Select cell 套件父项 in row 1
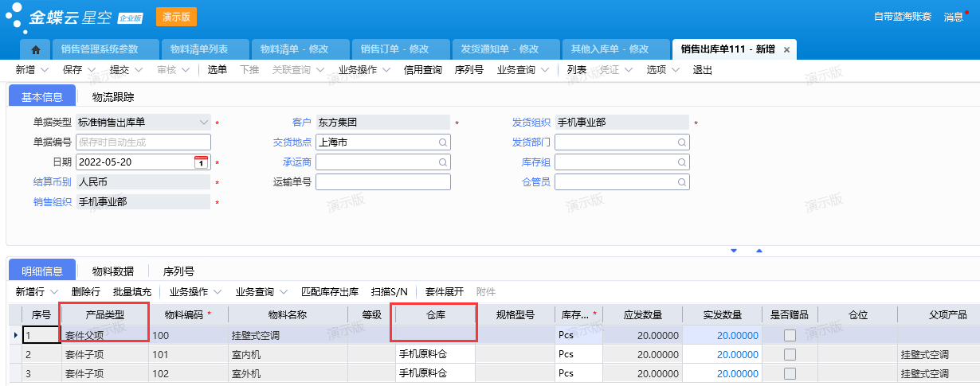This screenshot has width=980, height=386. (x=104, y=335)
